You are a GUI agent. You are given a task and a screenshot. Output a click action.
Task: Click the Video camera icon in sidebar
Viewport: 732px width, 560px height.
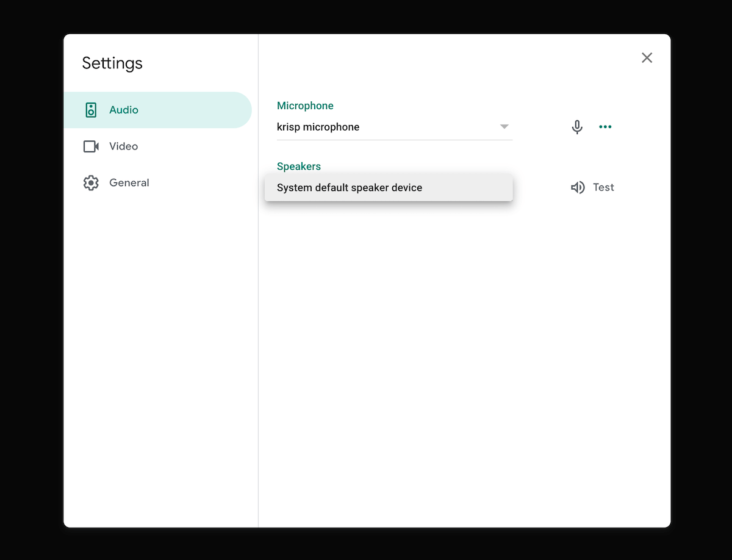point(91,146)
